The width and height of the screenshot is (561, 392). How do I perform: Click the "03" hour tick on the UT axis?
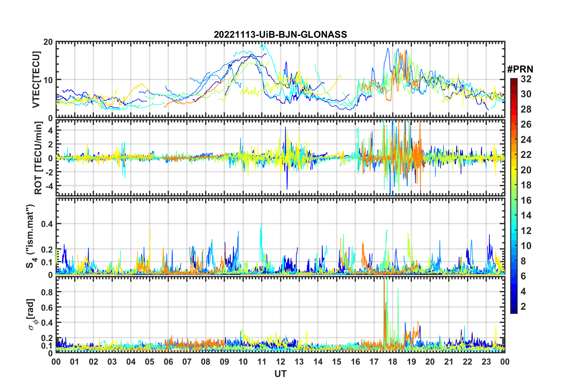coord(112,362)
